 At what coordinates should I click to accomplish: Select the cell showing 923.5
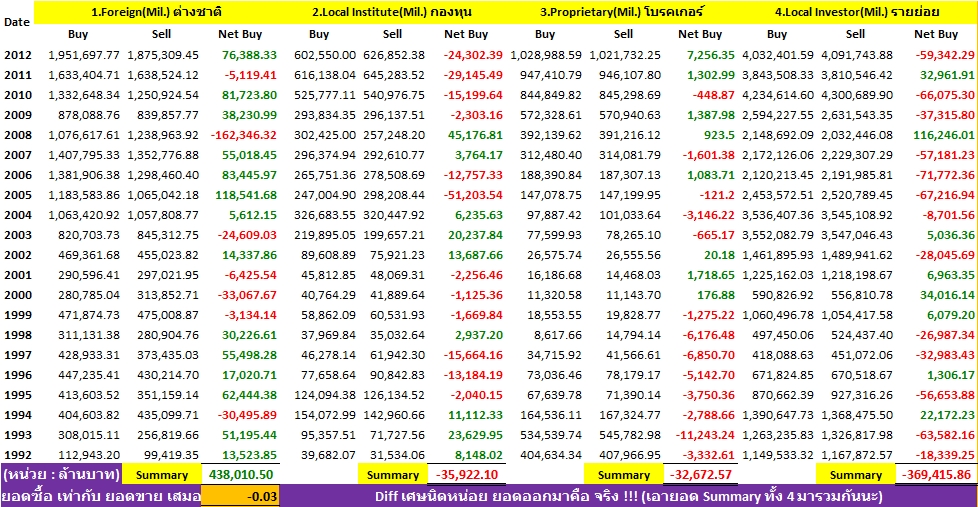[719, 135]
